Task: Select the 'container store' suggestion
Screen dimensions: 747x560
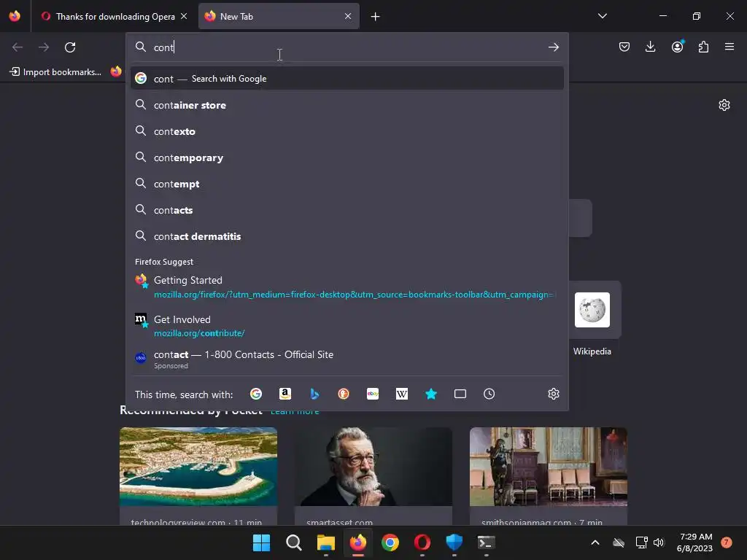Action: 347,105
